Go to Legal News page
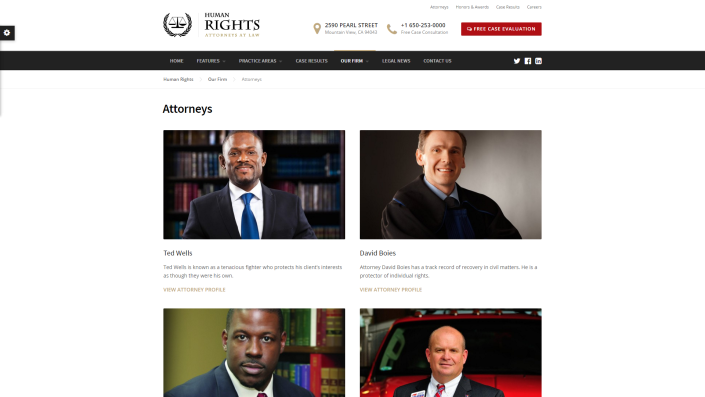The height and width of the screenshot is (397, 705). (x=396, y=61)
